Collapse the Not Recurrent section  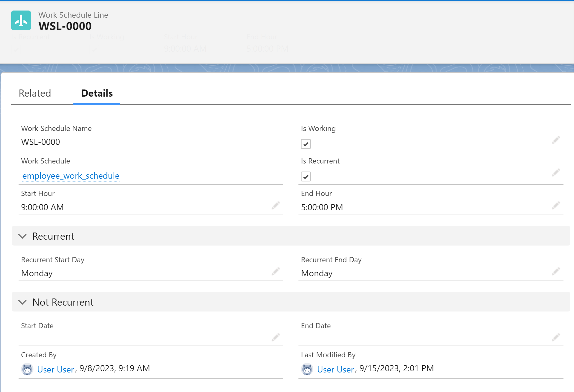tap(22, 302)
